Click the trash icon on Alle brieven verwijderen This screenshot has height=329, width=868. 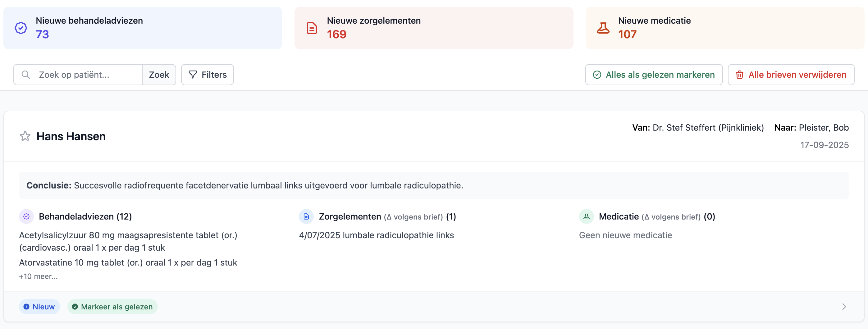click(740, 75)
